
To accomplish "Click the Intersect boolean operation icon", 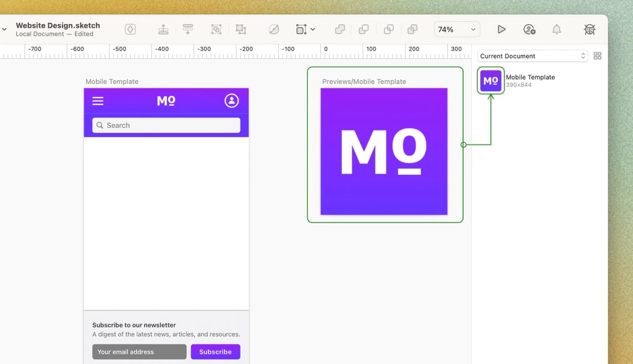I will point(389,30).
